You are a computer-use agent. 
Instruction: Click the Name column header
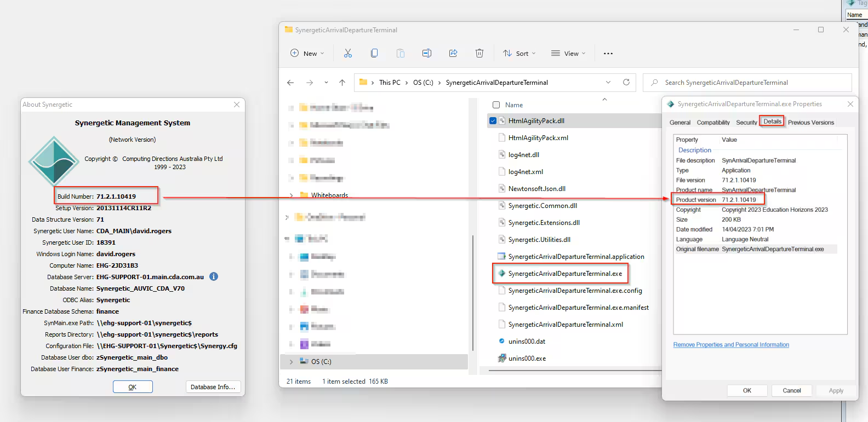(x=514, y=105)
